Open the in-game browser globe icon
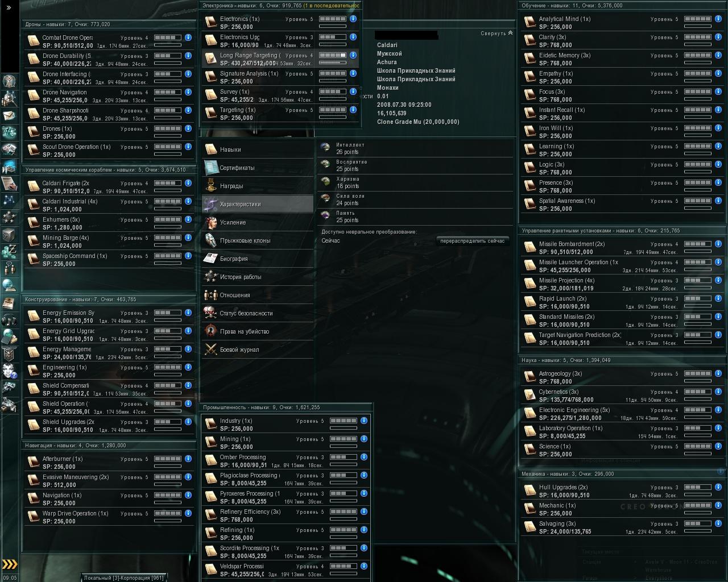This screenshot has height=582, width=728. pos(10,285)
